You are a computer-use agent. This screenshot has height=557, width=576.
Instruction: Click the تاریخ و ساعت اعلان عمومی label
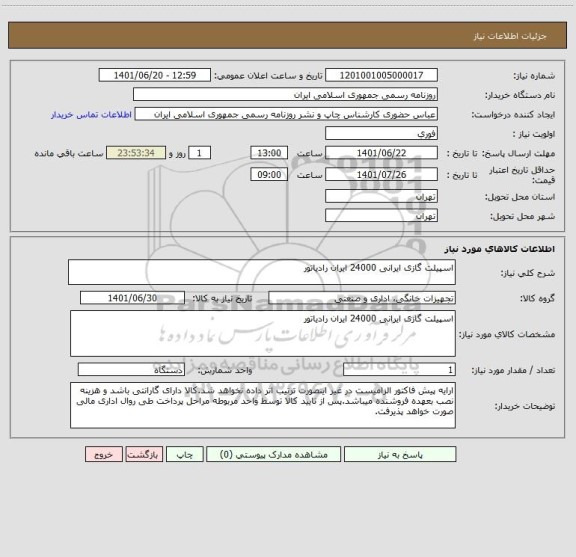269,76
